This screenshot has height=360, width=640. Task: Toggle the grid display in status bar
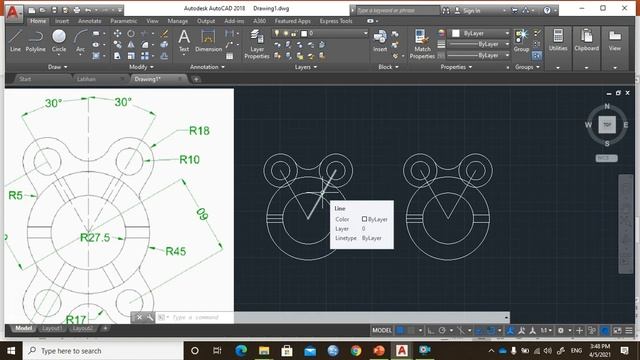[400, 330]
